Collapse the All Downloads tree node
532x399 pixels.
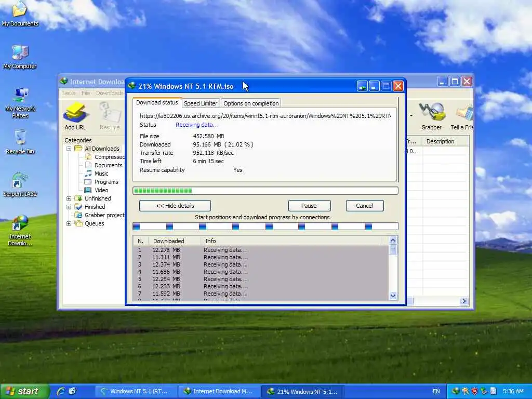pos(69,149)
